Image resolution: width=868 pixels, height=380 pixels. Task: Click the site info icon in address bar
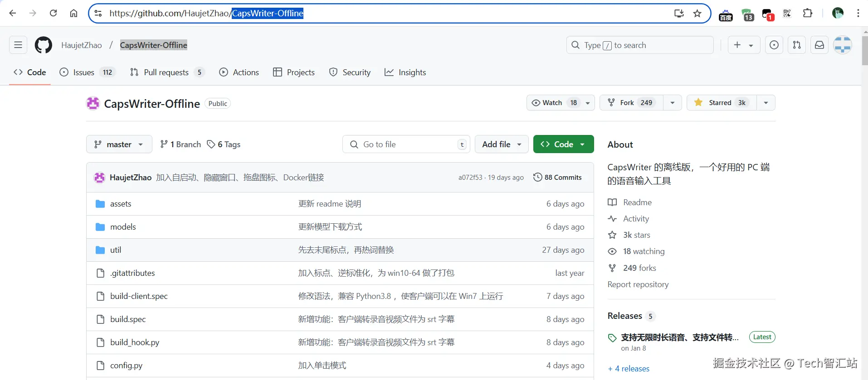[98, 13]
